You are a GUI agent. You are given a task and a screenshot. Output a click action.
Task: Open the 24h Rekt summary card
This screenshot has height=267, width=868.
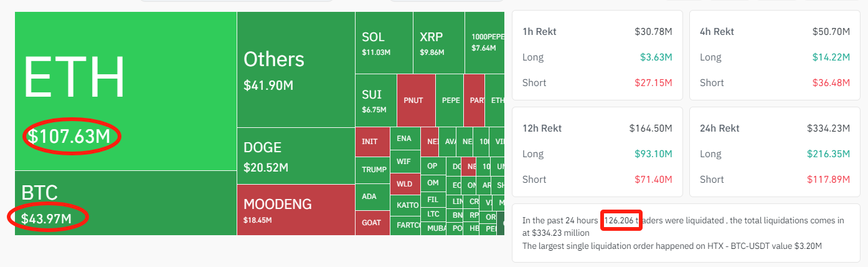[774, 152]
